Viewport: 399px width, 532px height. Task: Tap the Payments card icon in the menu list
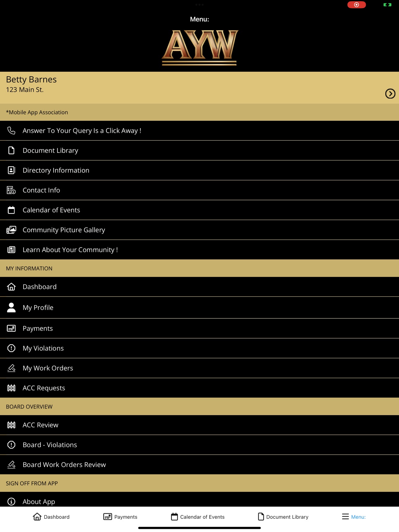tap(11, 328)
